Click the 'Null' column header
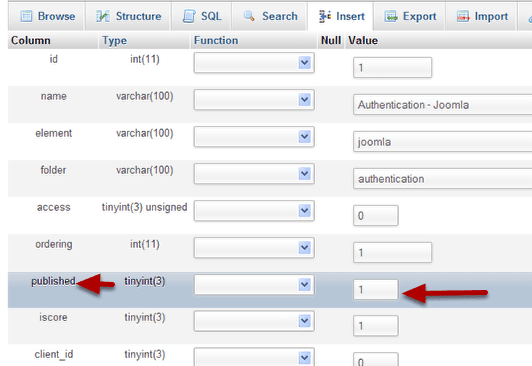Screen dimensions: 532x366 331,40
